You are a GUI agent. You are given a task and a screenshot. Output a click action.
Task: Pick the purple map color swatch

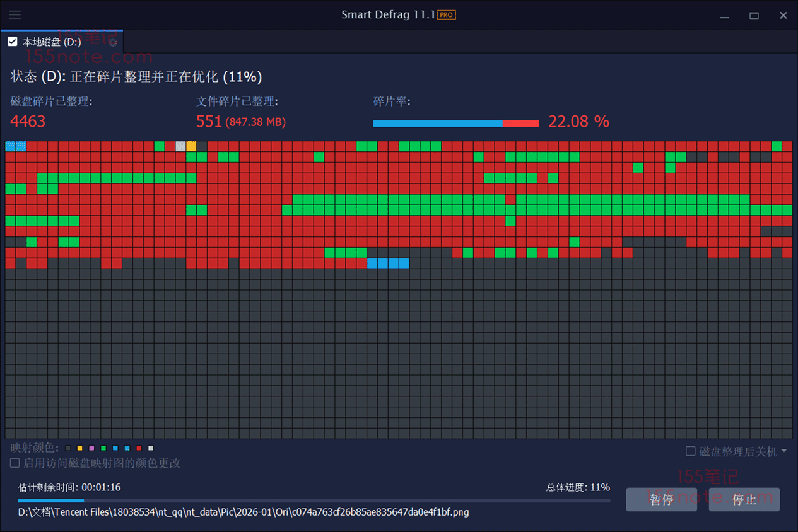(91, 448)
